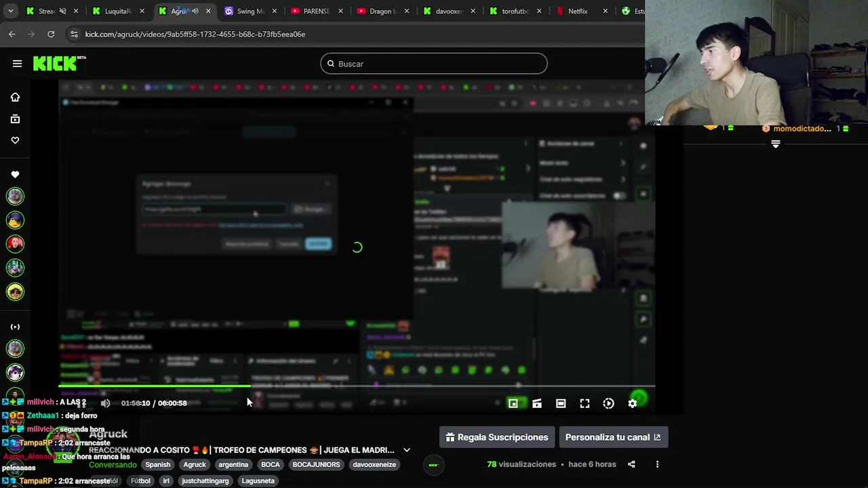Screen dimensions: 868x488
Task: Select the Spanish tag
Action: 157,464
